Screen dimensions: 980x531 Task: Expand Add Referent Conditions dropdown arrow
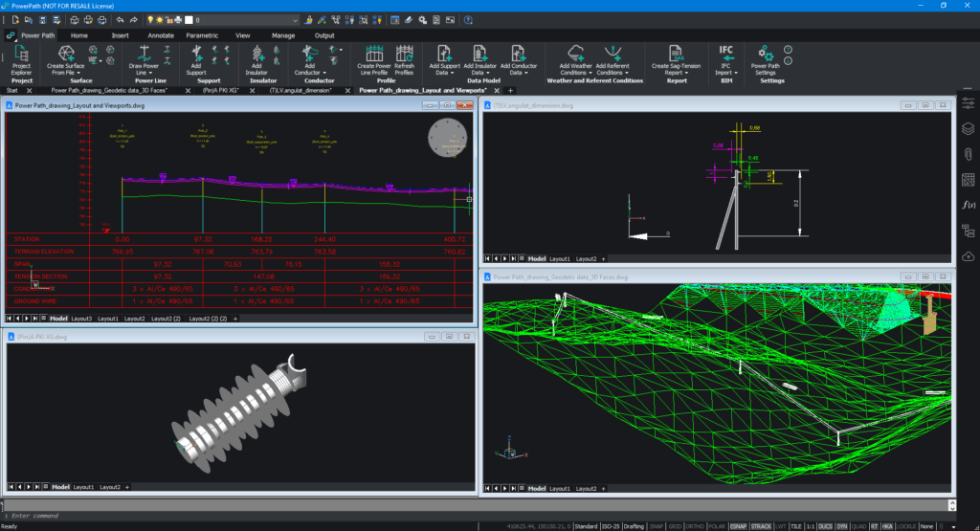626,73
